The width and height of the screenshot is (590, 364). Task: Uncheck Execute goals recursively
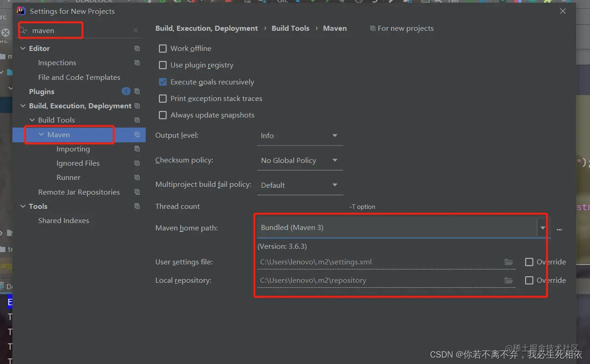click(163, 82)
